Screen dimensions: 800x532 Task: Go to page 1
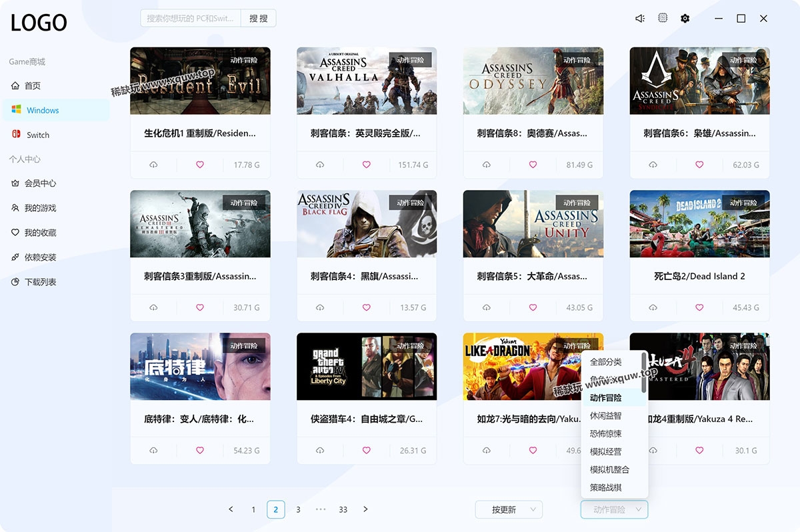(253, 509)
